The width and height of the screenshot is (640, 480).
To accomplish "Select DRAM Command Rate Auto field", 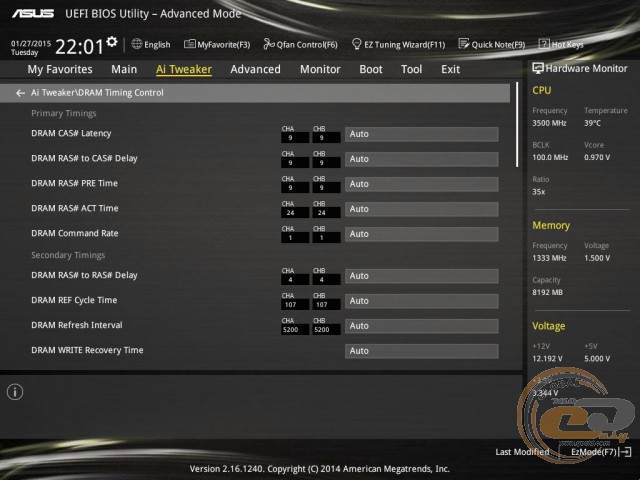I will pyautogui.click(x=422, y=234).
